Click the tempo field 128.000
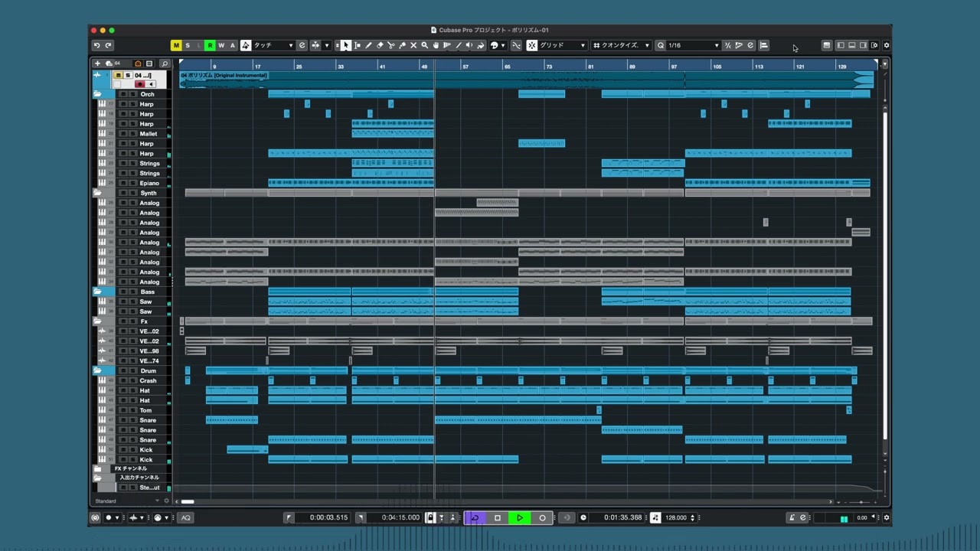Image resolution: width=980 pixels, height=551 pixels. coord(676,517)
